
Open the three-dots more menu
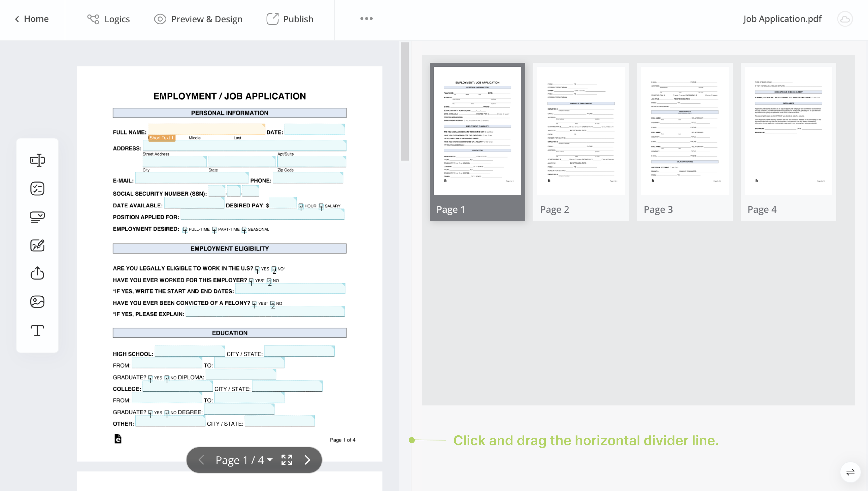pos(366,19)
